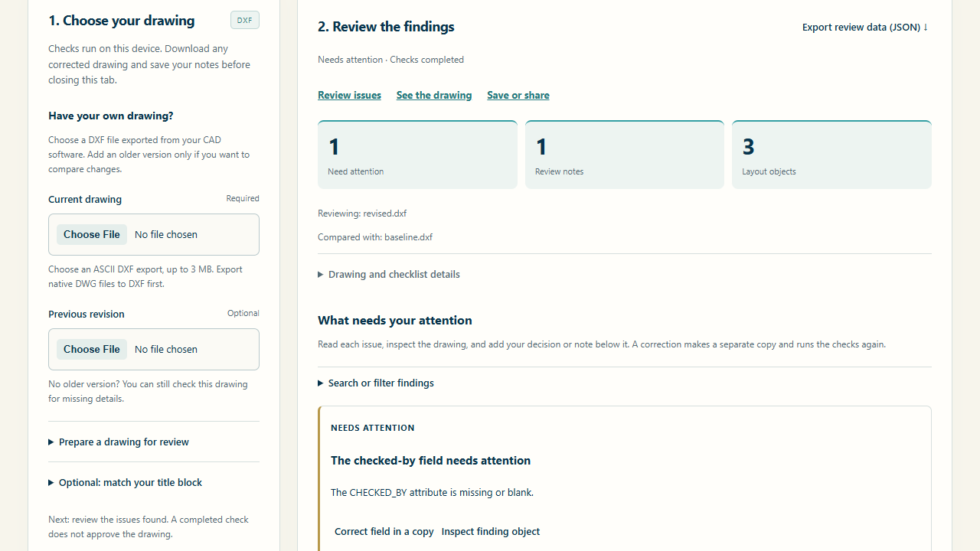This screenshot has height=551, width=980.
Task: Export review data as JSON
Action: (x=865, y=27)
